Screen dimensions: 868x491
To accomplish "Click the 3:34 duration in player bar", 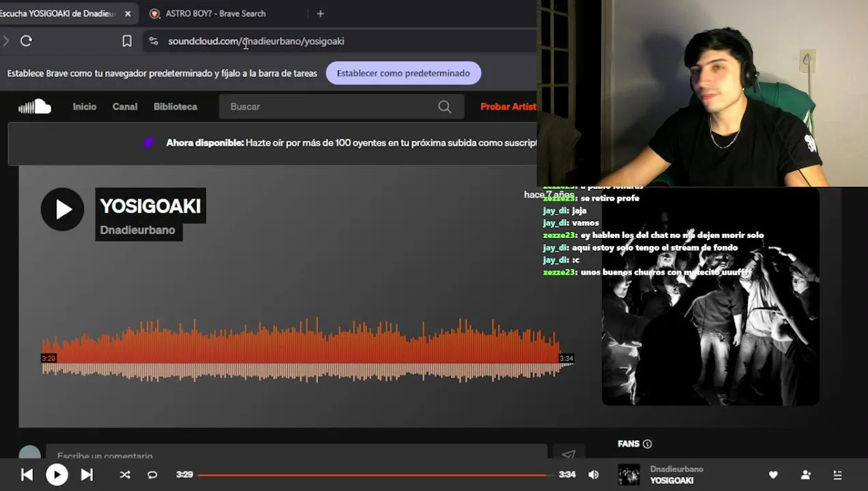I will tap(567, 475).
